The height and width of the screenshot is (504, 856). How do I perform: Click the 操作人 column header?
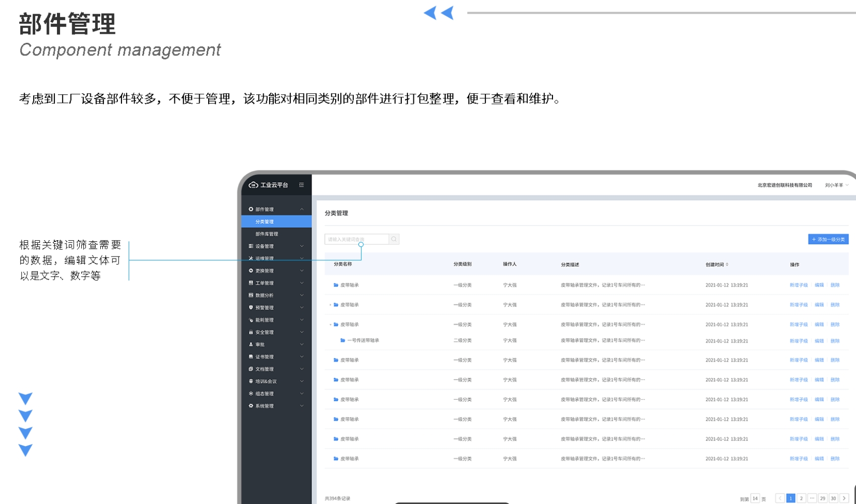point(510,264)
